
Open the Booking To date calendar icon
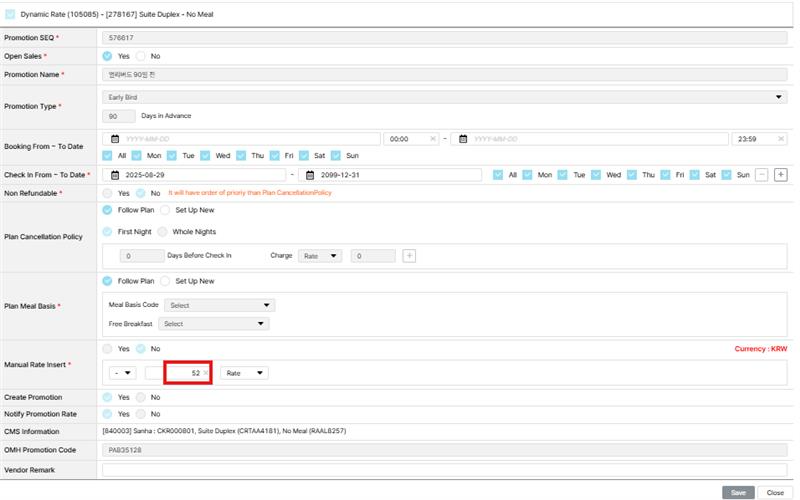click(463, 139)
